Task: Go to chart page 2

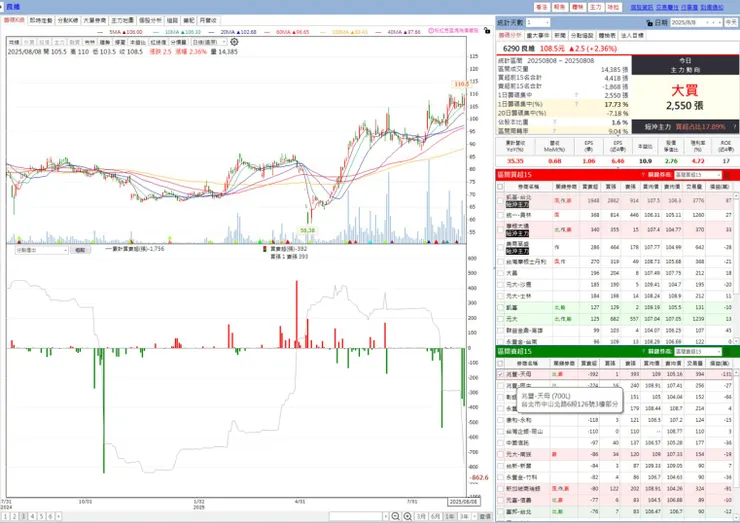Action: (15, 516)
